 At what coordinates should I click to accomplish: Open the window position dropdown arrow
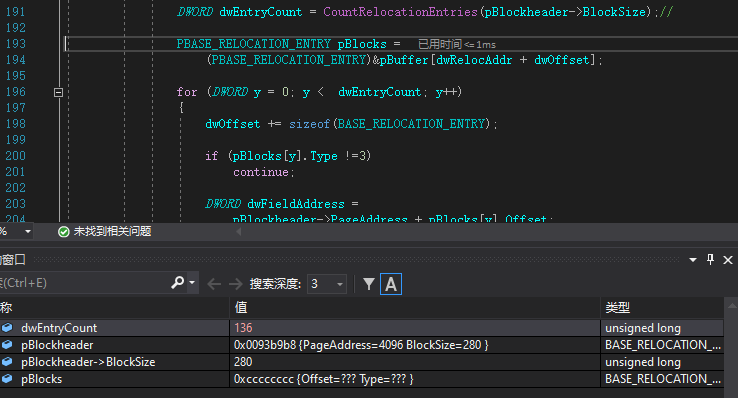click(693, 260)
